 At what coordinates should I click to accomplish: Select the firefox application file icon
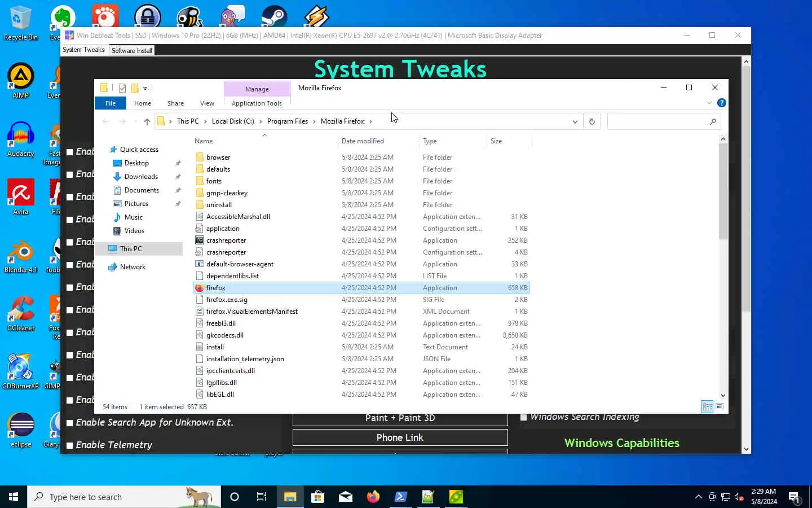tap(199, 288)
